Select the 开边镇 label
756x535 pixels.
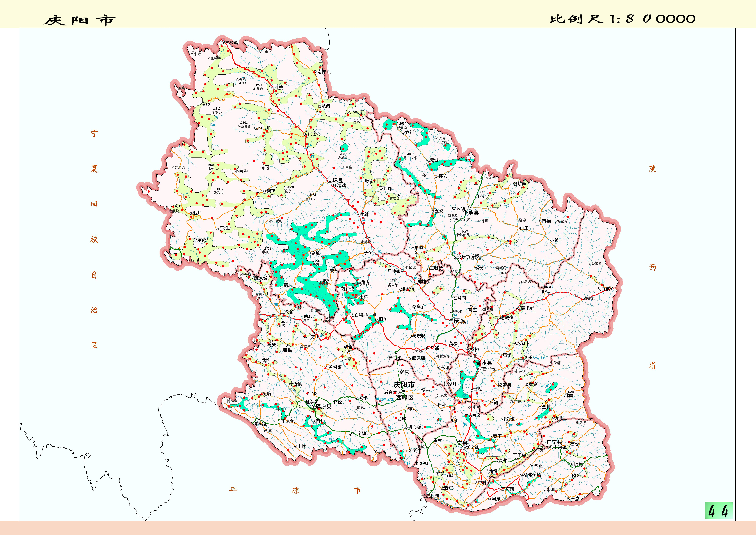(x=295, y=384)
